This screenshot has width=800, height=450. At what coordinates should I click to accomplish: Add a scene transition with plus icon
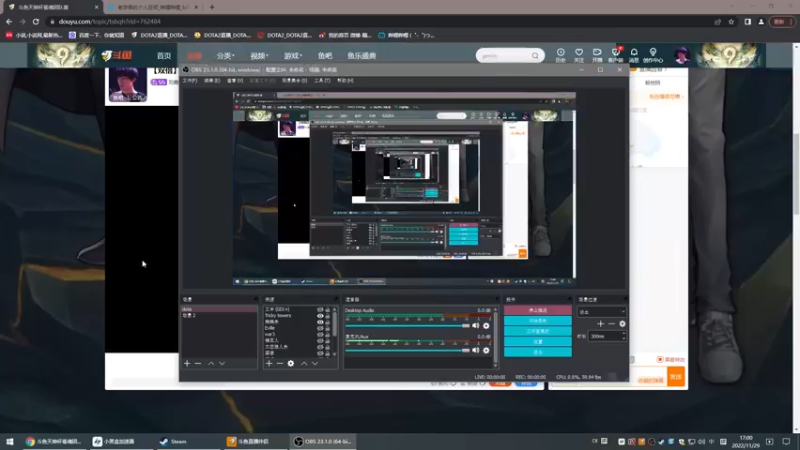tap(601, 323)
